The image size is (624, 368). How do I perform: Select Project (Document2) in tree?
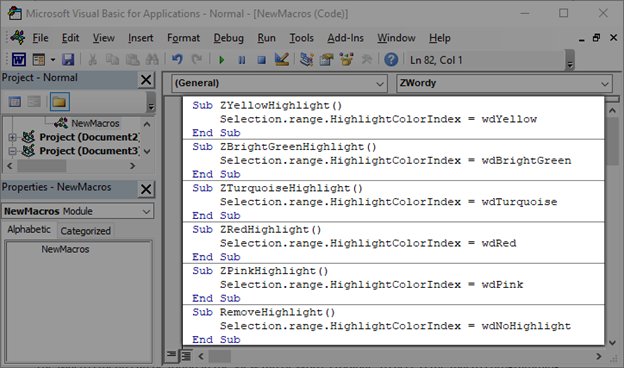click(89, 137)
